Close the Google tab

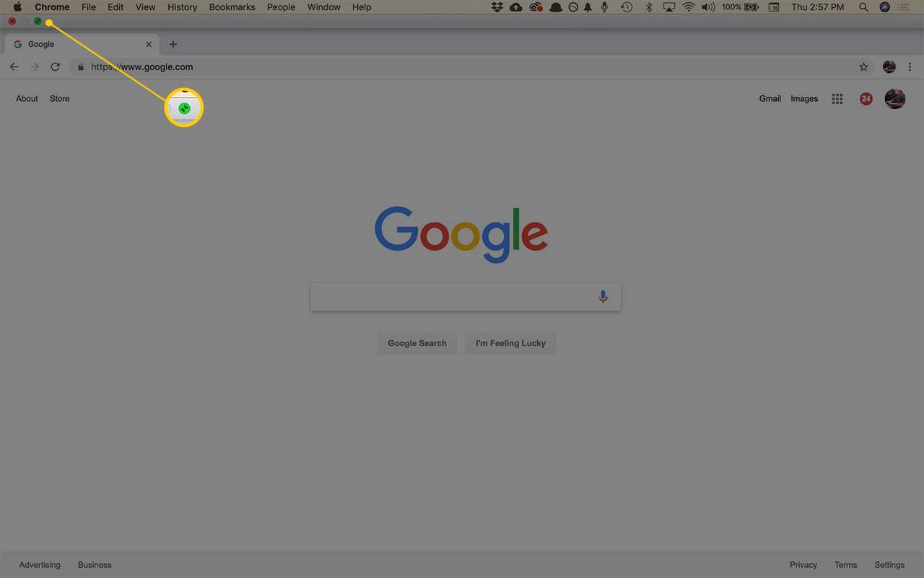(x=149, y=44)
